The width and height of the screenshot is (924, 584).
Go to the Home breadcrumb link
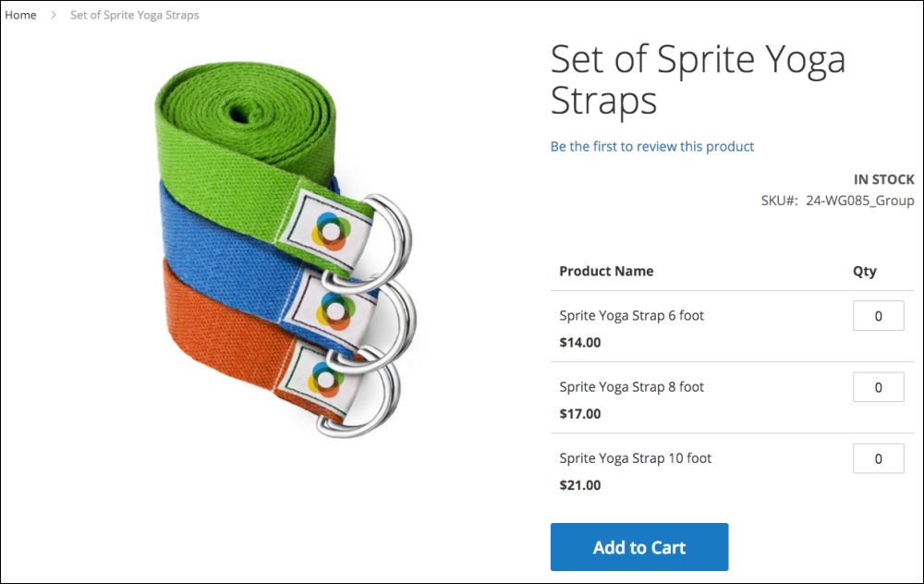pyautogui.click(x=21, y=15)
